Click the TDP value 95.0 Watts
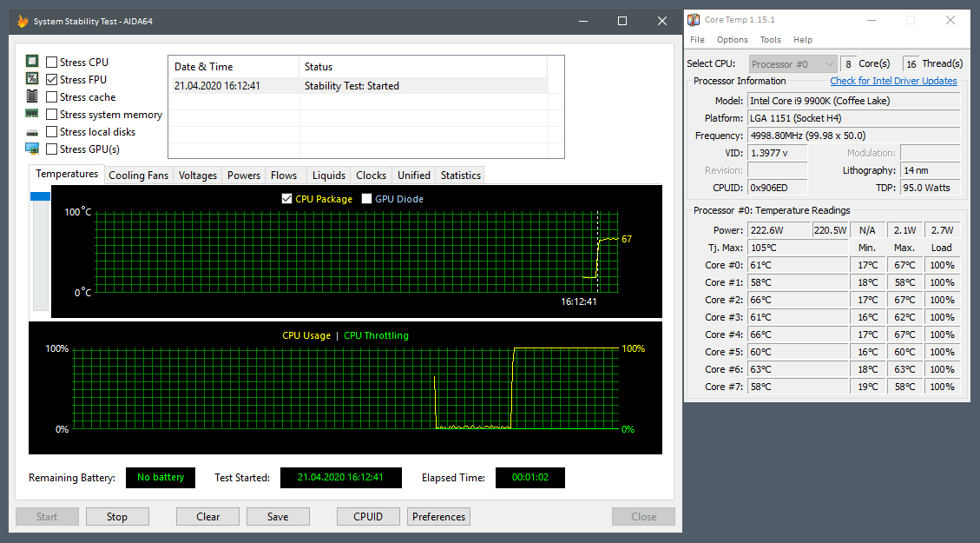 [931, 188]
